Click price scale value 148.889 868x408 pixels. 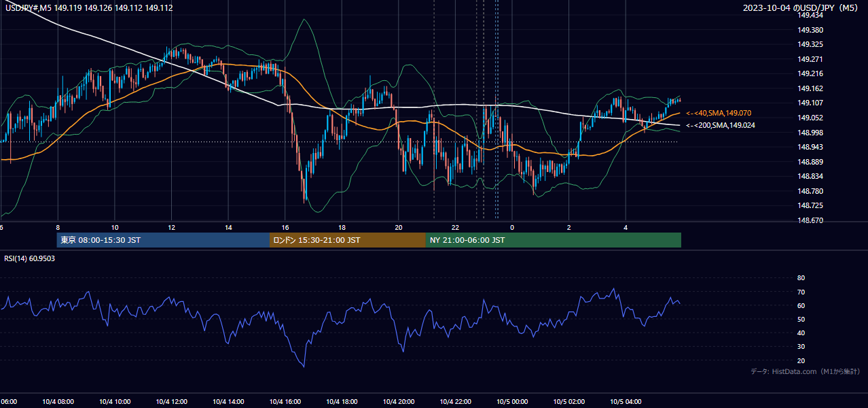click(811, 162)
